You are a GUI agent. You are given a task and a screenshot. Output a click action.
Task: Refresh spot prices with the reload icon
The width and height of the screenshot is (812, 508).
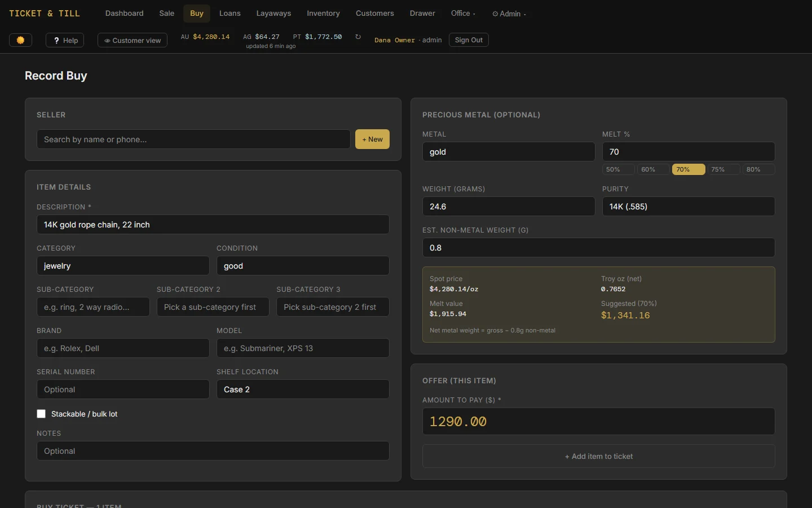pos(358,37)
